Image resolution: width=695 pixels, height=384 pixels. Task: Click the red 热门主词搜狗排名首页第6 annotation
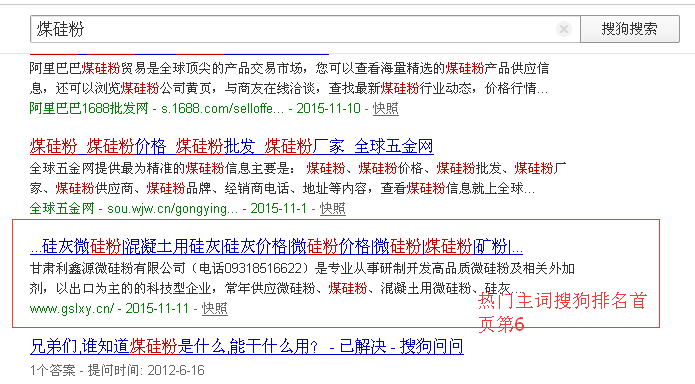[562, 312]
